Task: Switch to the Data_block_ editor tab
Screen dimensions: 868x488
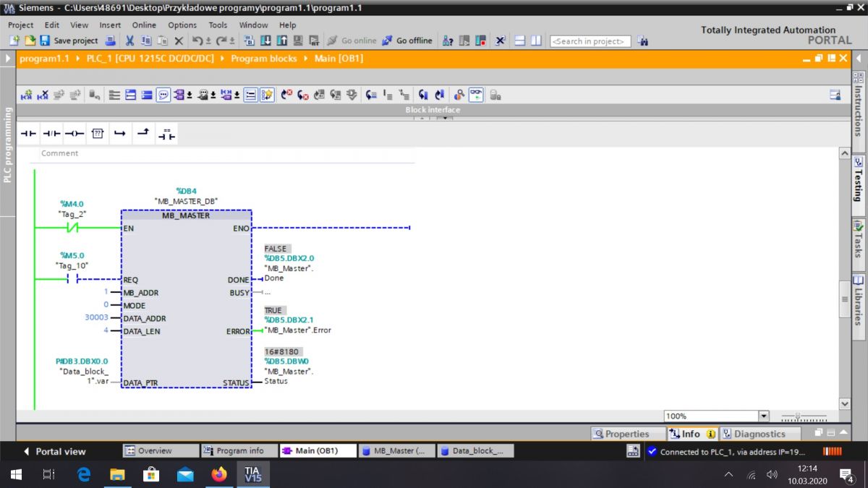Action: (476, 450)
